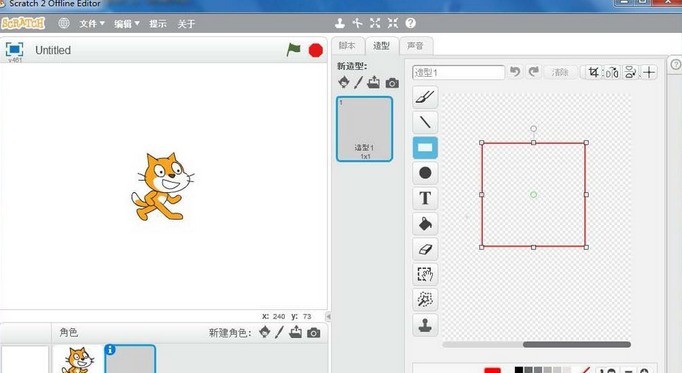Screen dimensions: 682x373
Task: Select the cat sprite thumbnail
Action: (x=78, y=359)
